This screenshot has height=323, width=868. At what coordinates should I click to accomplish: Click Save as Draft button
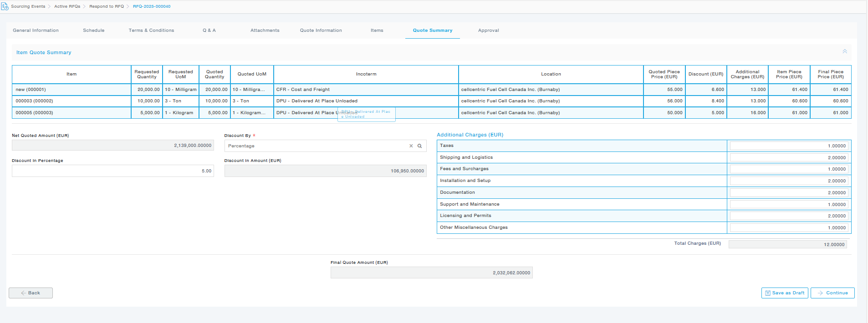[x=784, y=293]
